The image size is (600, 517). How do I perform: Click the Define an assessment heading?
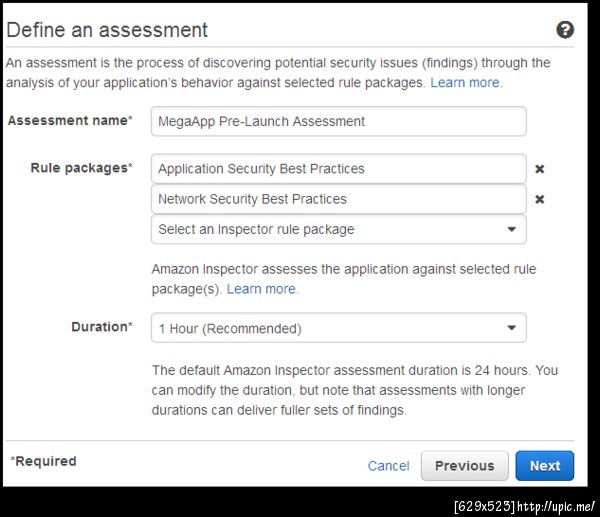point(108,30)
